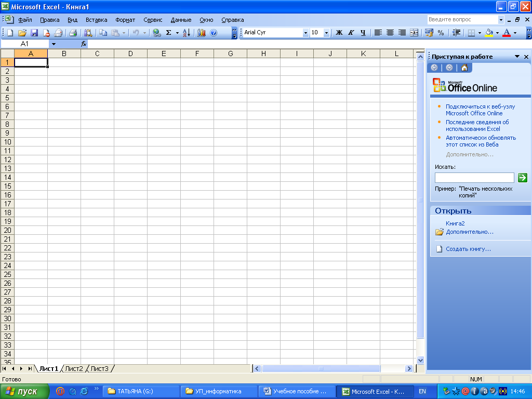
Task: Click the Copy icon in the toolbar
Action: 103,33
